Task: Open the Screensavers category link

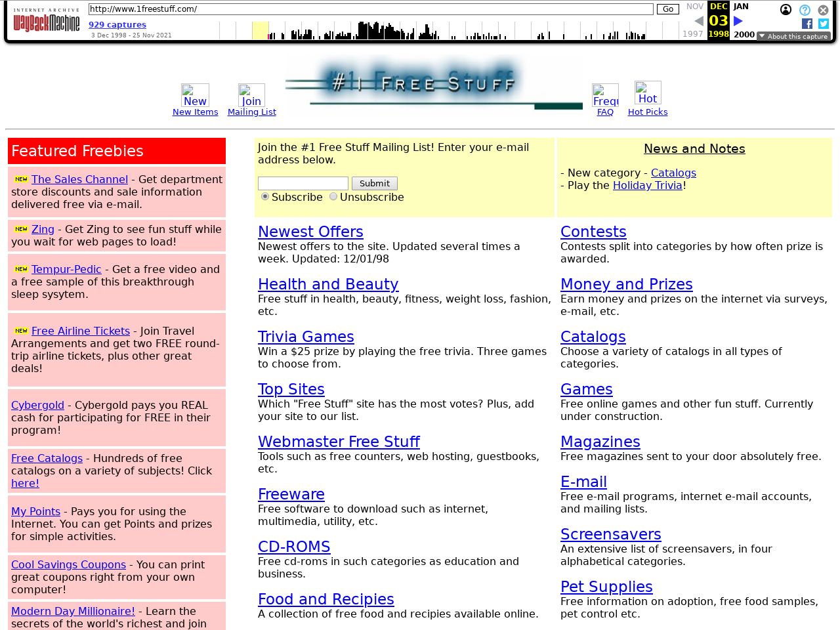Action: coord(610,534)
